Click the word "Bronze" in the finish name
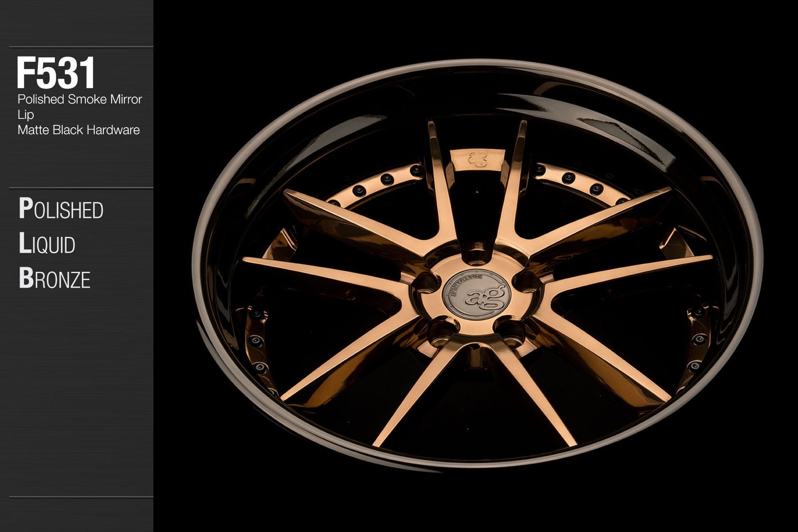This screenshot has height=532, width=798. pyautogui.click(x=54, y=278)
